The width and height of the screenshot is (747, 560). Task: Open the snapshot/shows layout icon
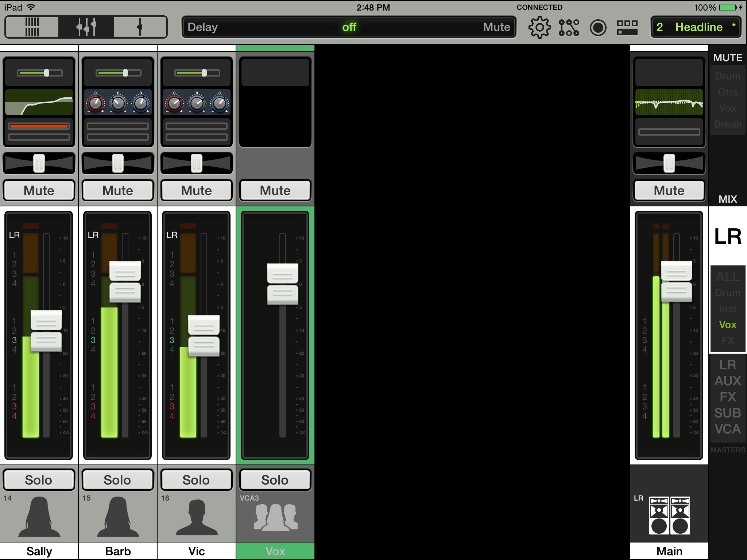pos(627,27)
